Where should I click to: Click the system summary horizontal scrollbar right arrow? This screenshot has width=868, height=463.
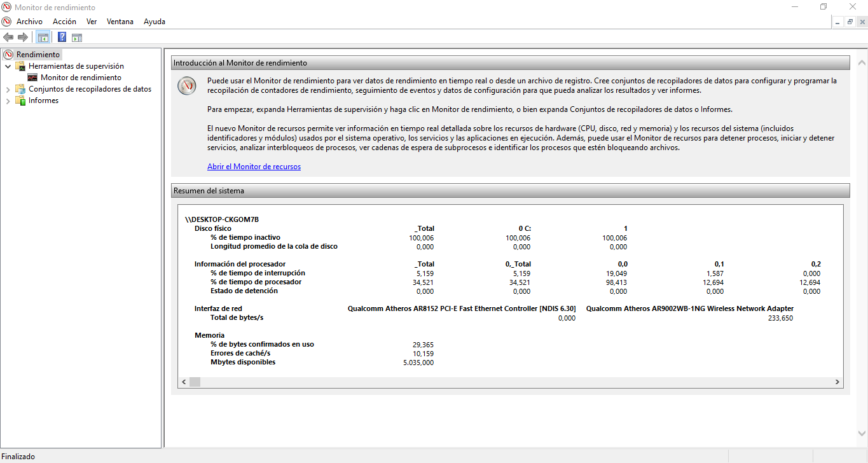point(837,382)
